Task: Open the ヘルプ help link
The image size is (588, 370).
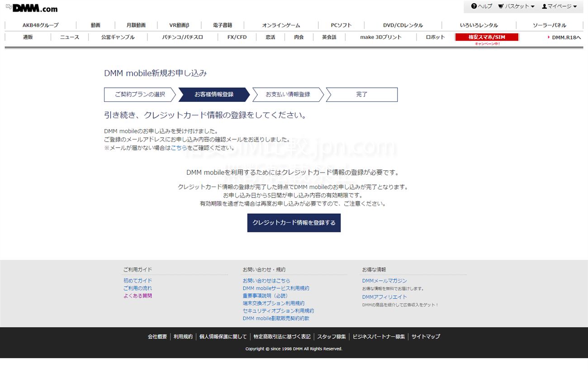Action: coord(481,6)
